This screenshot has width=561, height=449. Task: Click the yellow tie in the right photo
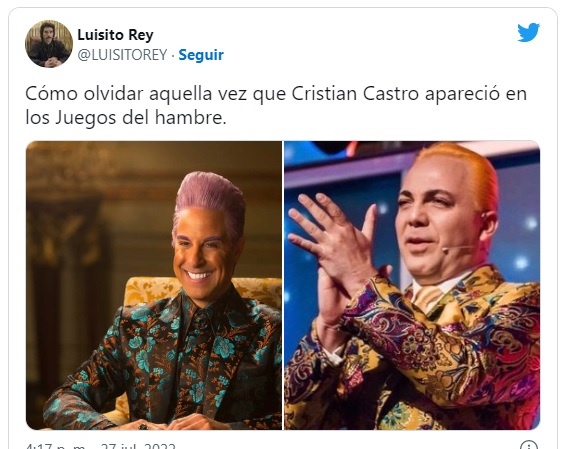coord(427,298)
